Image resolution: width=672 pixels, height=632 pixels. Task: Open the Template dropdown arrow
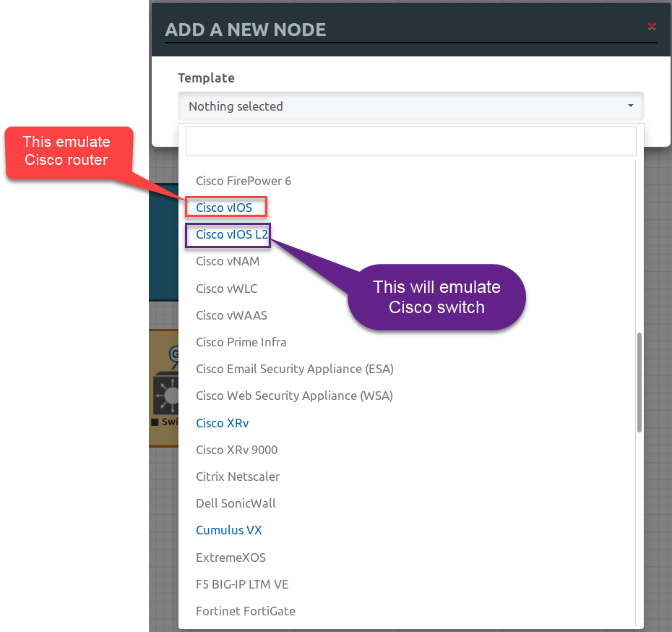(x=630, y=106)
